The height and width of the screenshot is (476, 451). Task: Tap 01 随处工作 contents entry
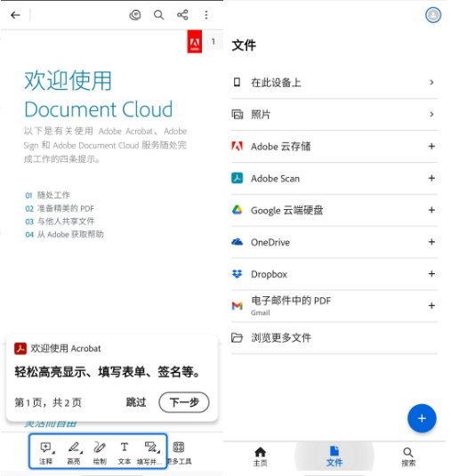point(48,195)
